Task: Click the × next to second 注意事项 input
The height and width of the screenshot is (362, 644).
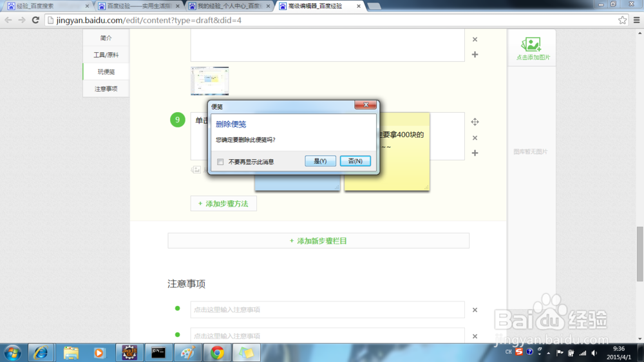Action: (475, 336)
